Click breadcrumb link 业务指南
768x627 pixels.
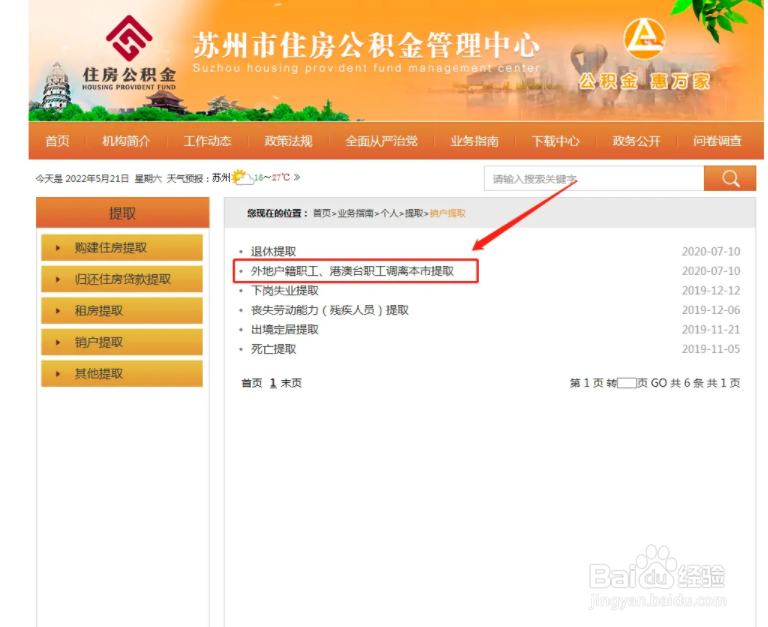(356, 213)
